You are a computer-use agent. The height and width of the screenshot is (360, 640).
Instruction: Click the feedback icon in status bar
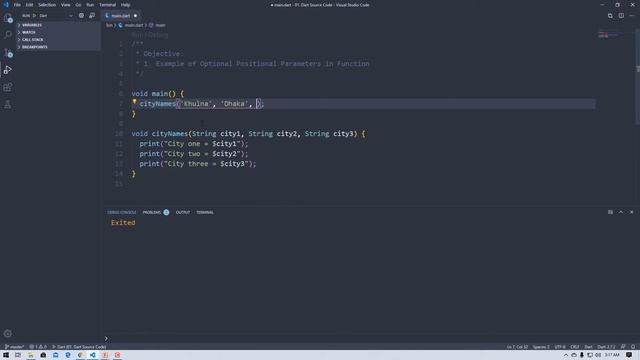point(623,347)
